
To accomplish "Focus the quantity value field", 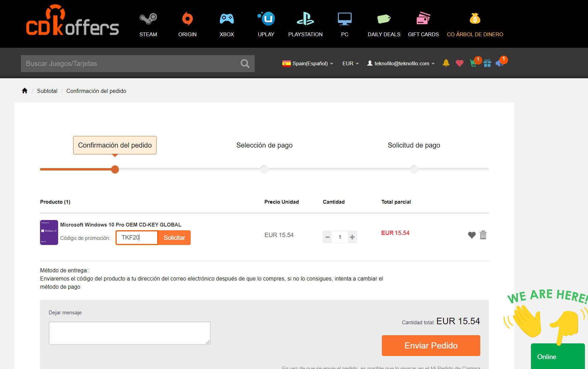I will coord(340,237).
